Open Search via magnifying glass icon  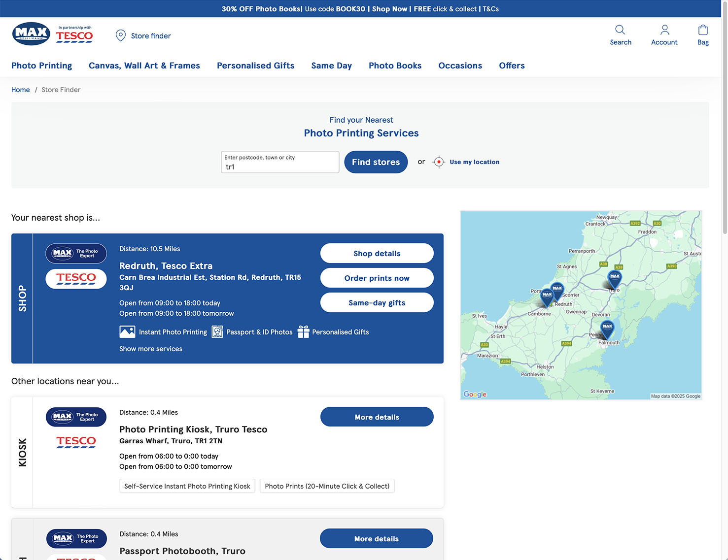(620, 30)
